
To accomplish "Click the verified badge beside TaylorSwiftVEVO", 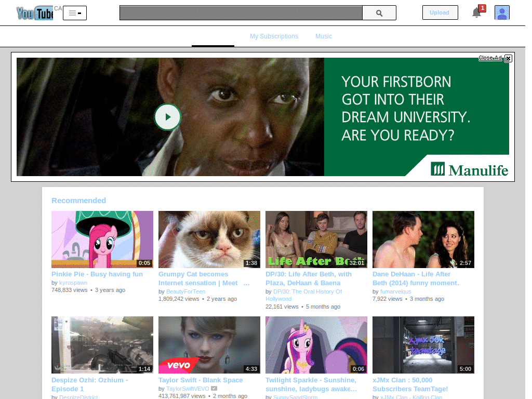I will coord(214,389).
